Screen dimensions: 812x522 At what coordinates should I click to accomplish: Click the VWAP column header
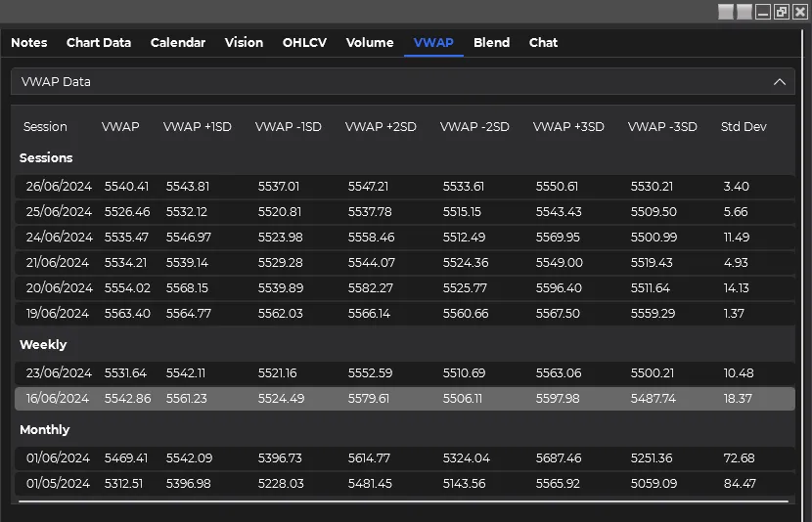point(120,127)
